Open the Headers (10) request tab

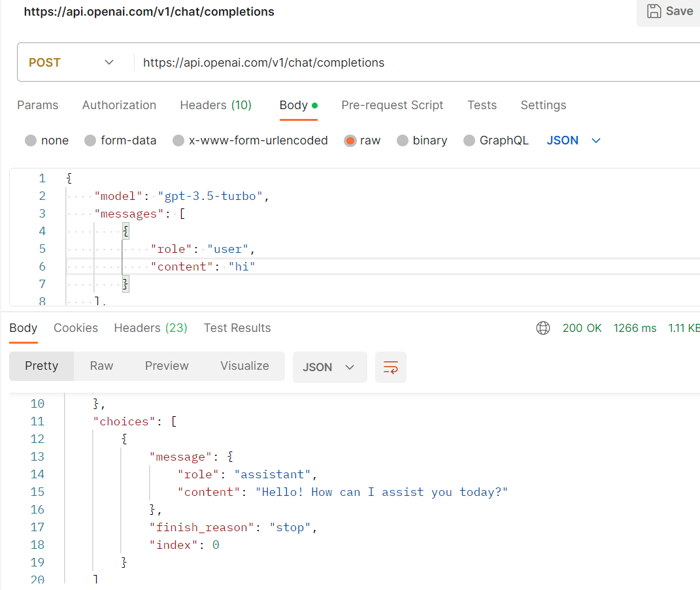click(216, 105)
